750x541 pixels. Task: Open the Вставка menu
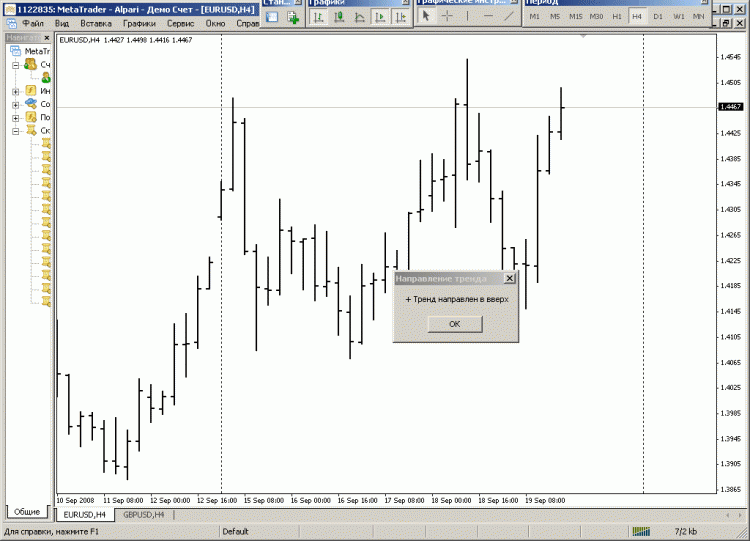click(x=96, y=23)
